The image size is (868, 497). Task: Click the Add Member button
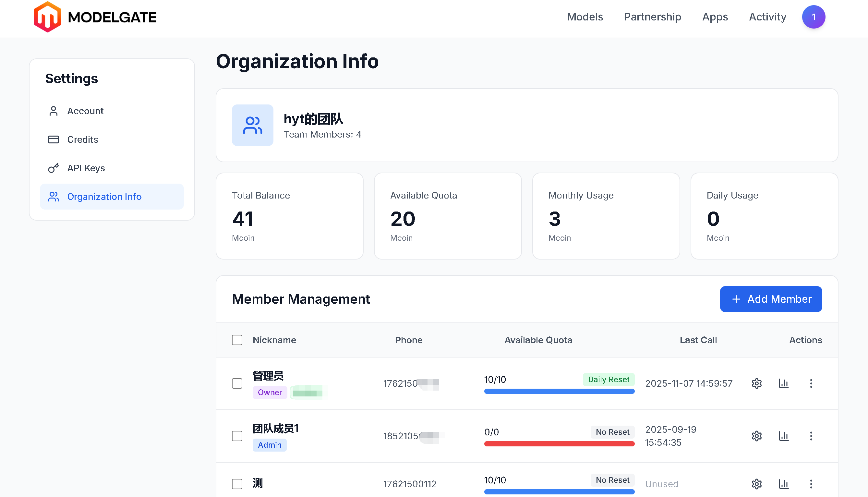(771, 299)
